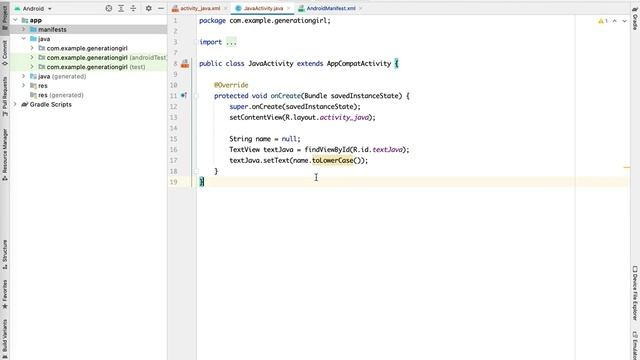Viewport: 640px width, 360px height.
Task: Click the fold end marker on line 18
Action: click(x=196, y=171)
